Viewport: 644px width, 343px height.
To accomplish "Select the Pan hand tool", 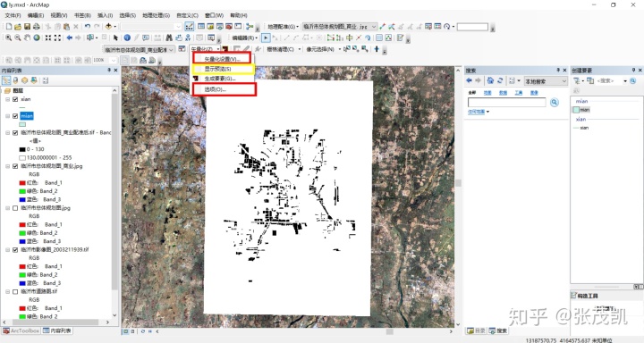I will (27, 38).
